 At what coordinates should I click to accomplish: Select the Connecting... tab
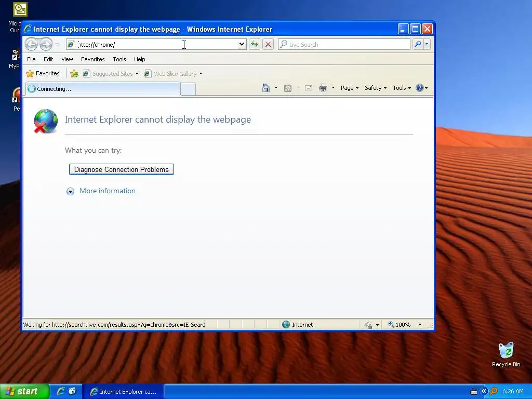[103, 89]
